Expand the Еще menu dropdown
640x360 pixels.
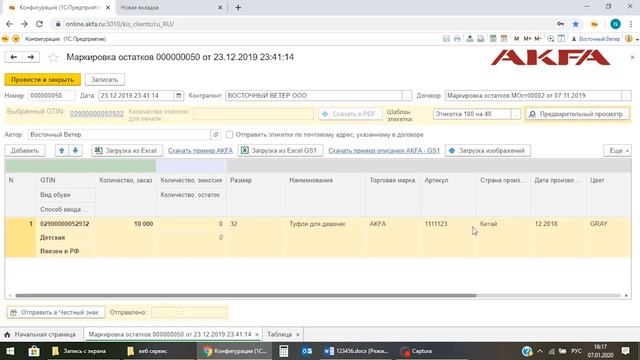coord(618,151)
